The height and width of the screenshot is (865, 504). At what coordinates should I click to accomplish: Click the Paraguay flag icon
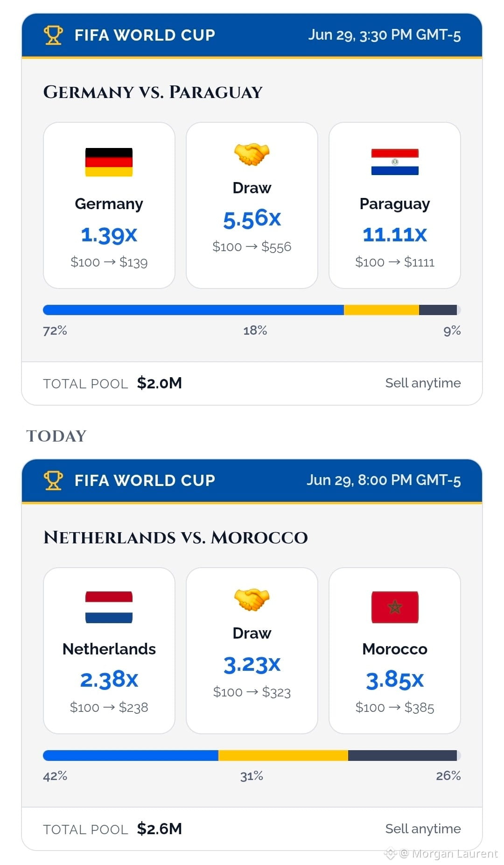395,162
